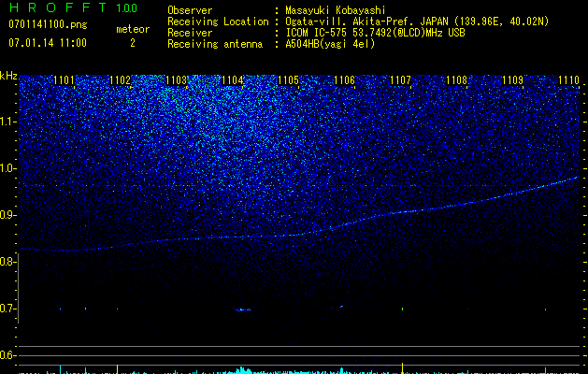Click the Observer label
This screenshot has width=588, height=374.
190,10
